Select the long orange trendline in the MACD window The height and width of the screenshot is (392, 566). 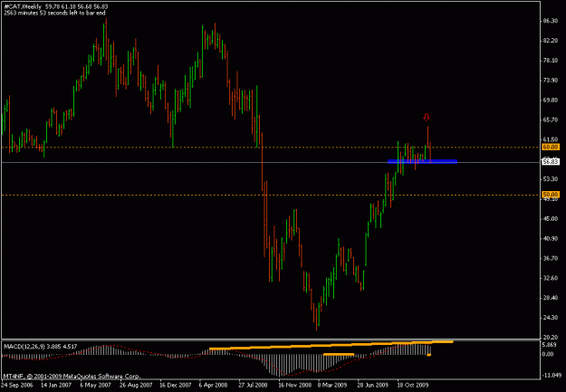click(331, 345)
